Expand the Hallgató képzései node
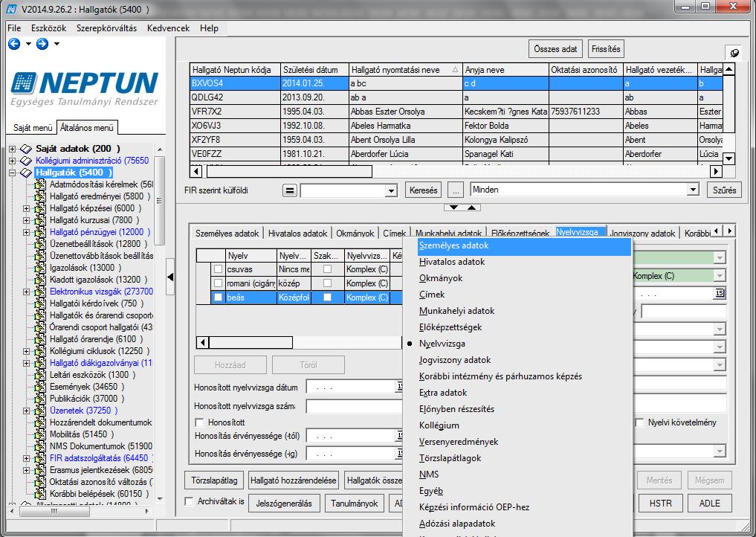756x537 pixels. [27, 208]
